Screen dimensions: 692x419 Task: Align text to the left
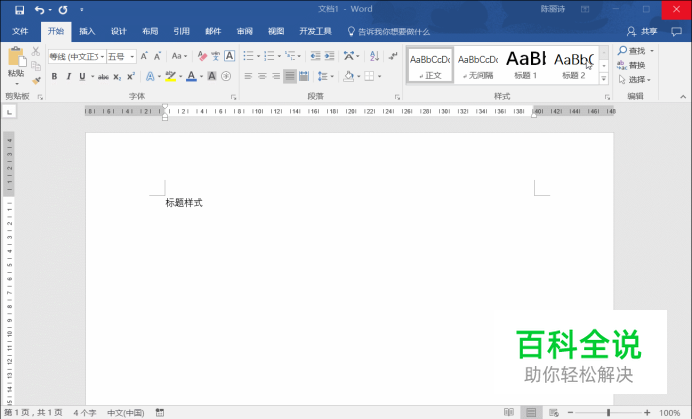[248, 76]
